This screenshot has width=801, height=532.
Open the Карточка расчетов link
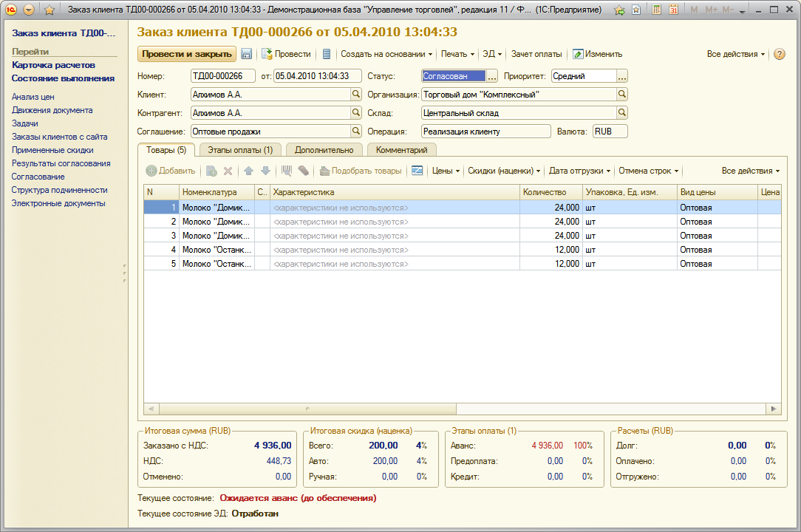[x=53, y=65]
